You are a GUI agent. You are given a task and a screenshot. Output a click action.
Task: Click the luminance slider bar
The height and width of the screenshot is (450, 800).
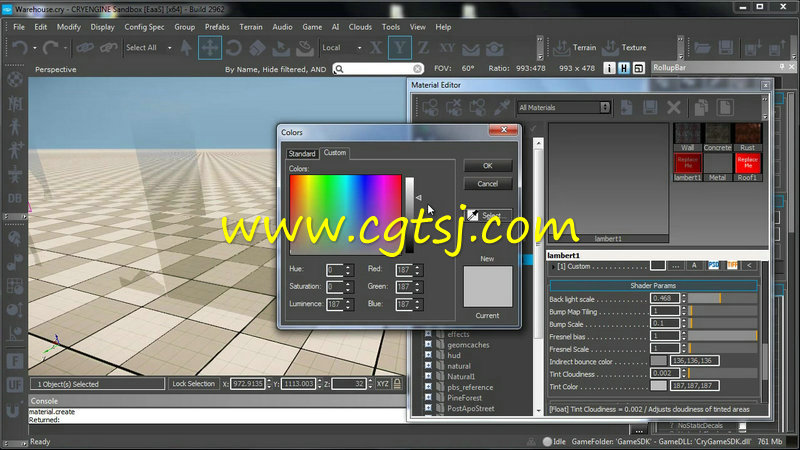pos(410,215)
